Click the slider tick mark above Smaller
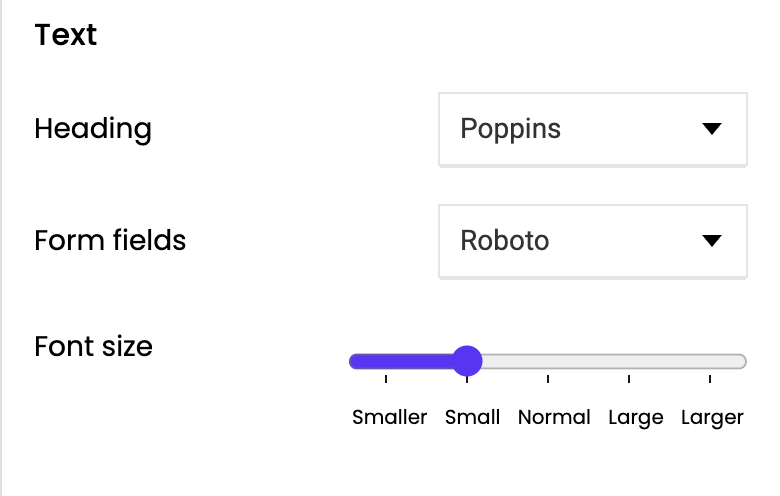Screen dimensions: 780x496 tap(386, 380)
